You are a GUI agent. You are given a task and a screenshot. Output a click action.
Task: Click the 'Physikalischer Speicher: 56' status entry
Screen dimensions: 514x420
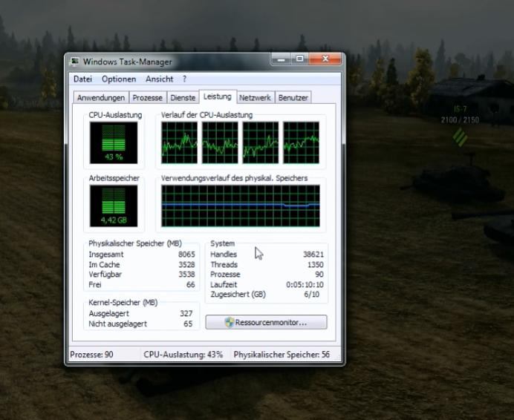(282, 355)
